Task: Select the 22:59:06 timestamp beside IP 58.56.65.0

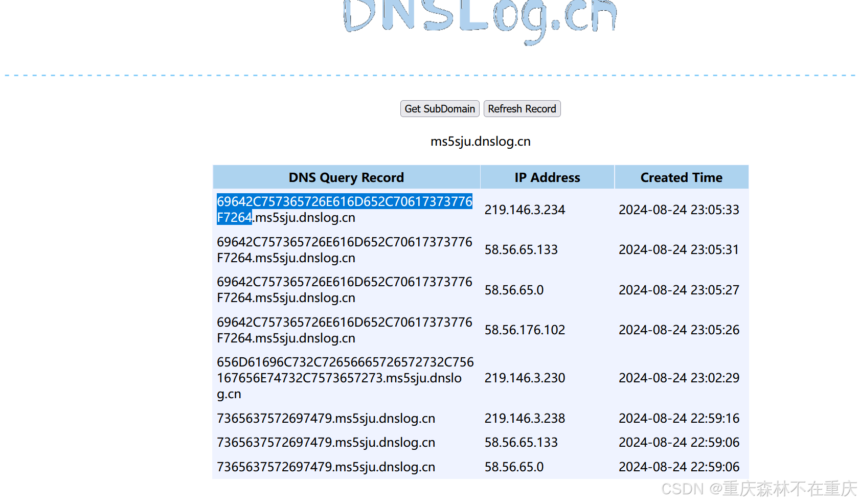Action: point(679,467)
